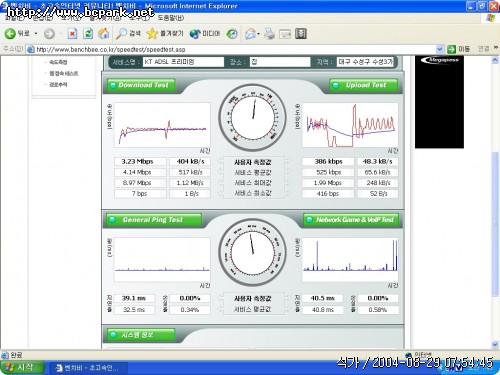Stop loading the page

tap(72, 34)
